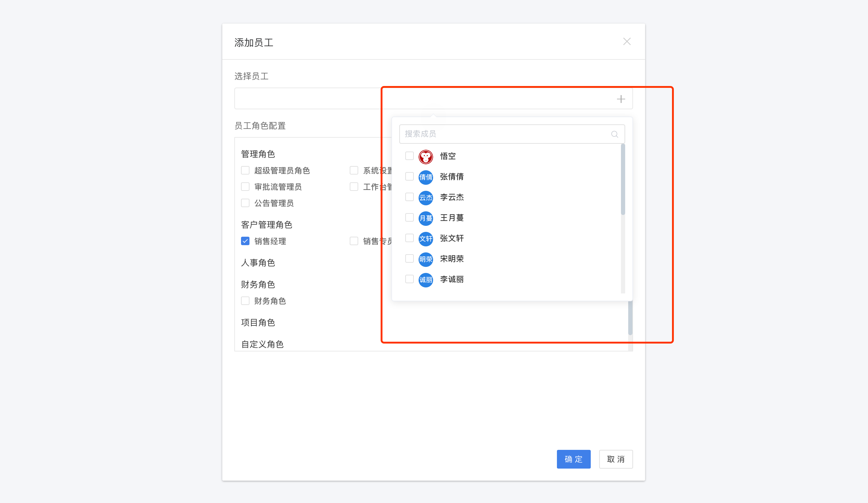Select 王月蔓 avatar icon in list
Image resolution: width=868 pixels, height=503 pixels.
pos(425,217)
